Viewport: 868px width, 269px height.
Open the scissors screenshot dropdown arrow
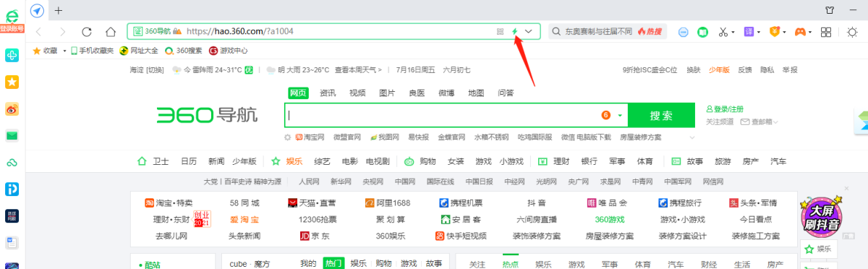[x=733, y=33]
